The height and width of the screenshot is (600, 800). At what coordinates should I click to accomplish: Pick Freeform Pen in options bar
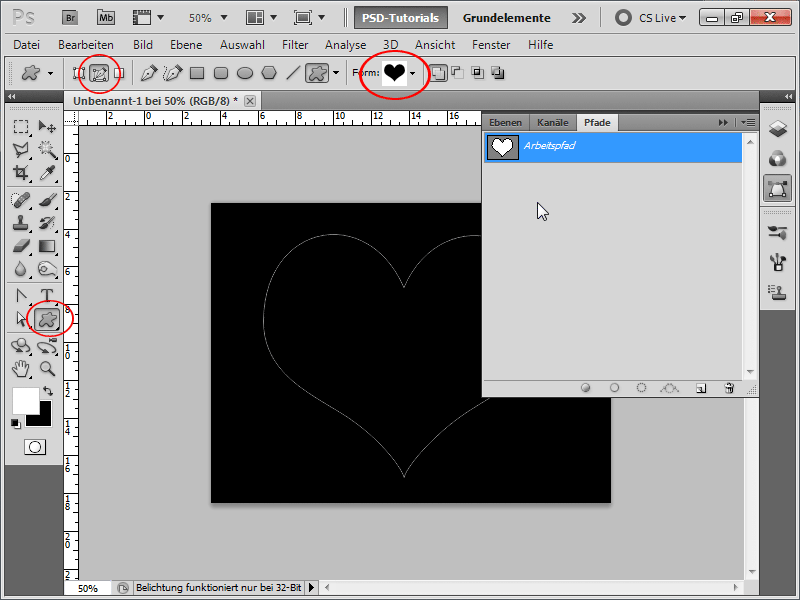tap(173, 73)
